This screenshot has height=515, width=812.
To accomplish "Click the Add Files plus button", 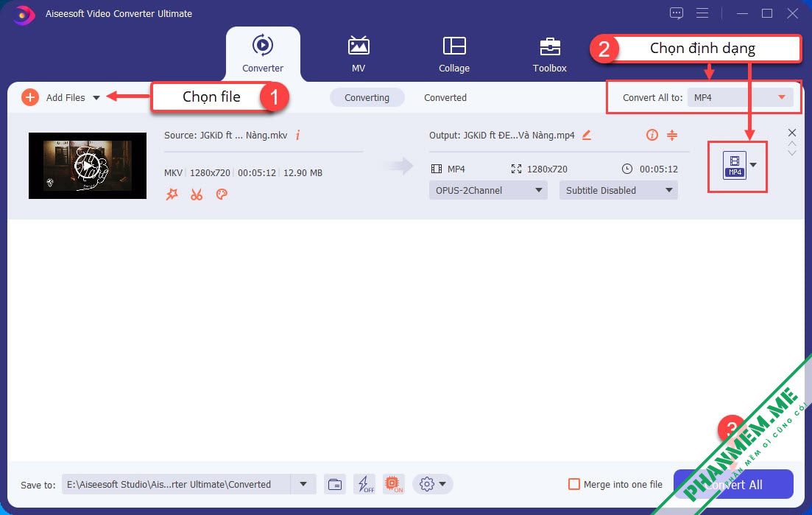I will [30, 97].
